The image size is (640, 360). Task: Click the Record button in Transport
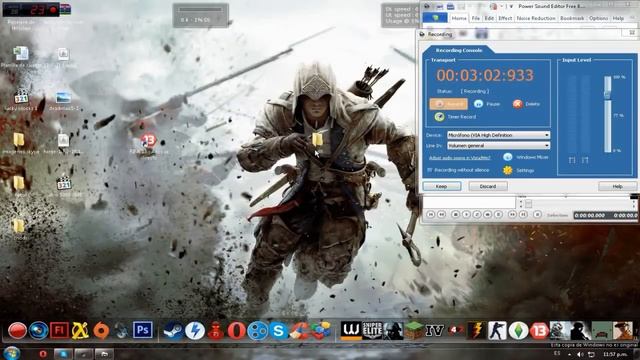coord(448,104)
